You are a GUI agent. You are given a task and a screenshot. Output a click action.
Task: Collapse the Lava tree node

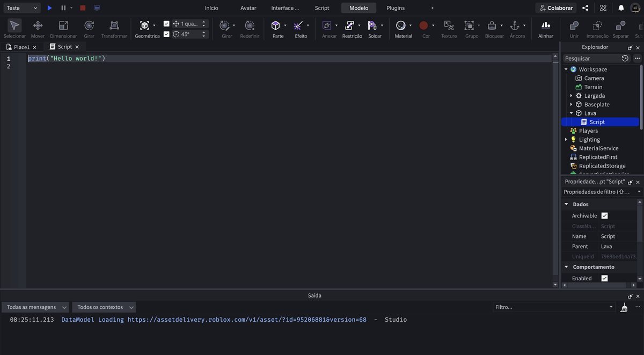(x=571, y=113)
